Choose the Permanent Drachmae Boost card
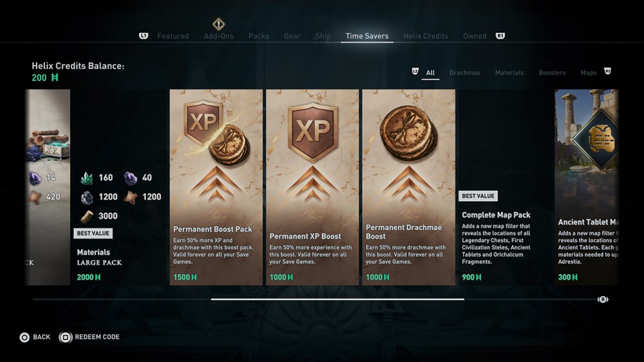Screen dimensions: 644x362 point(409,187)
